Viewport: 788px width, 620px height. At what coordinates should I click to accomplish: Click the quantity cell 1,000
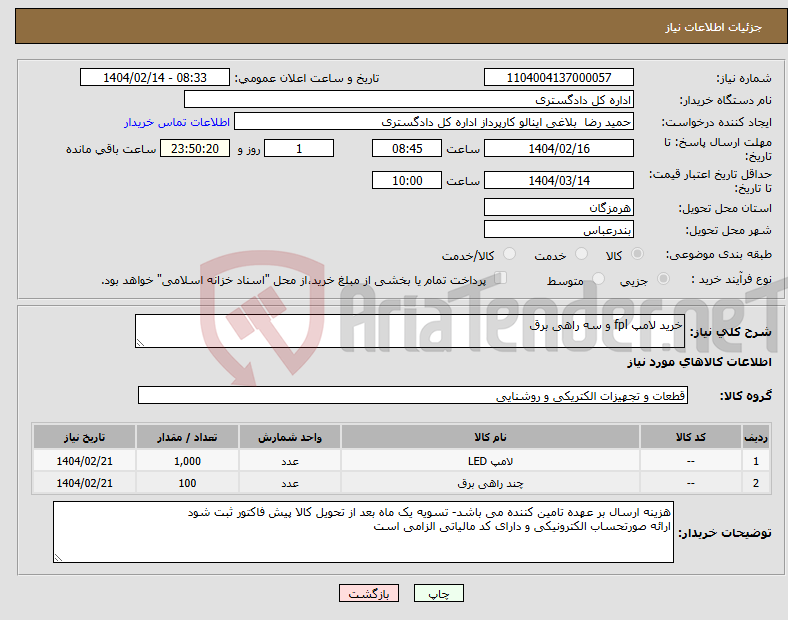pyautogui.click(x=187, y=461)
